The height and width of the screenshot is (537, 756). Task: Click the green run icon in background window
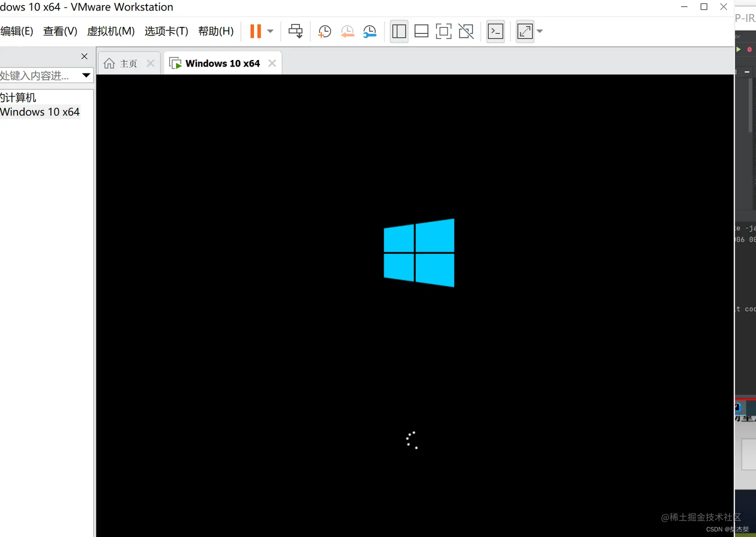click(738, 49)
